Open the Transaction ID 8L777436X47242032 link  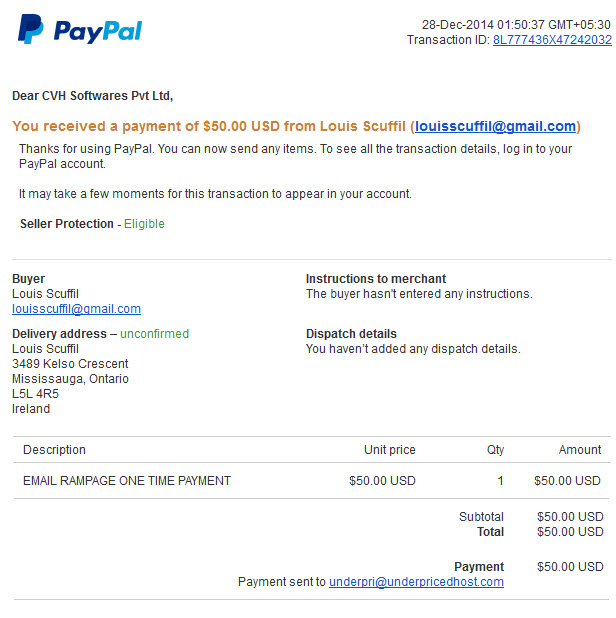[552, 40]
